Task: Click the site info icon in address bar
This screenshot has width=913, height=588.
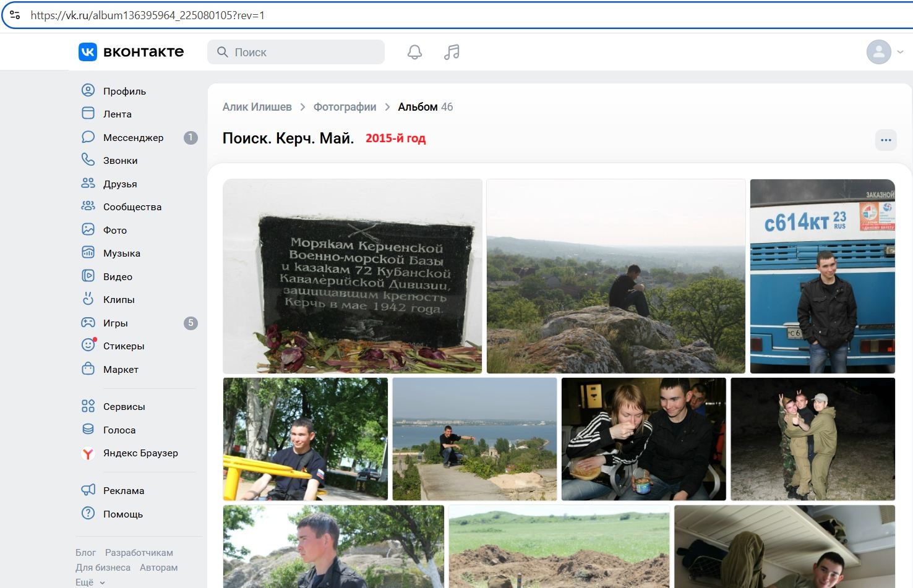Action: tap(15, 15)
